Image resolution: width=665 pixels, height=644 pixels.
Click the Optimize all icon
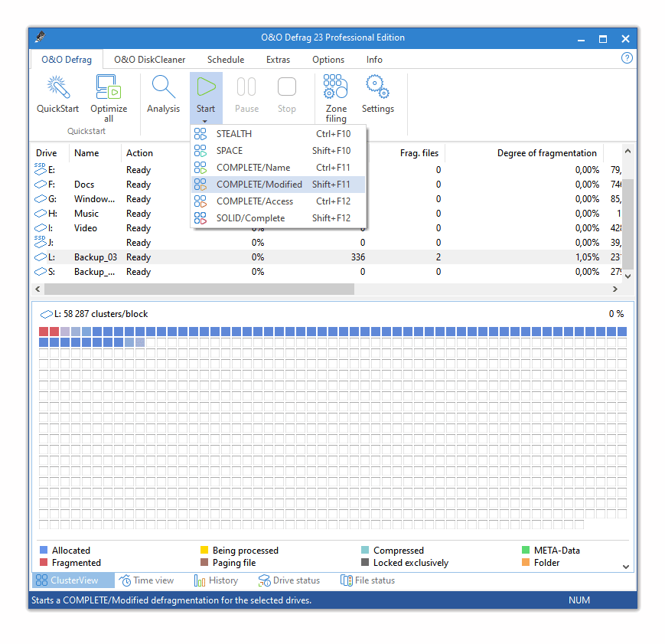click(109, 87)
